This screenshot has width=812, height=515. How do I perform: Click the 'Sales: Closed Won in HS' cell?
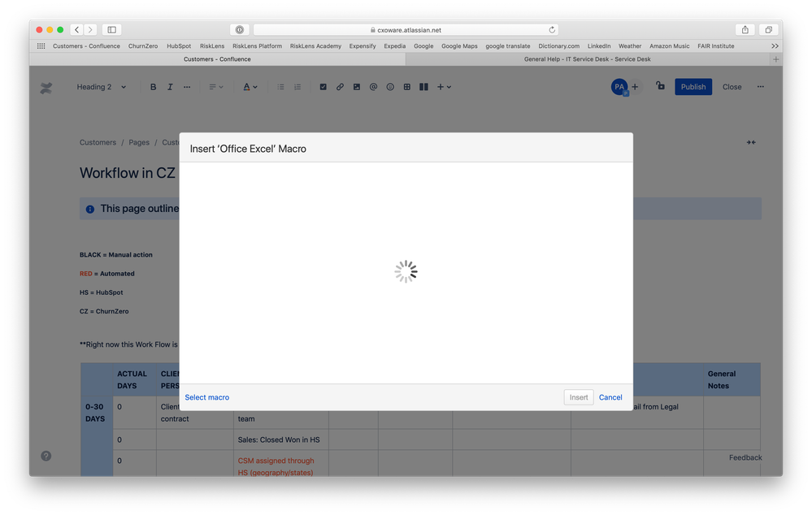(279, 440)
